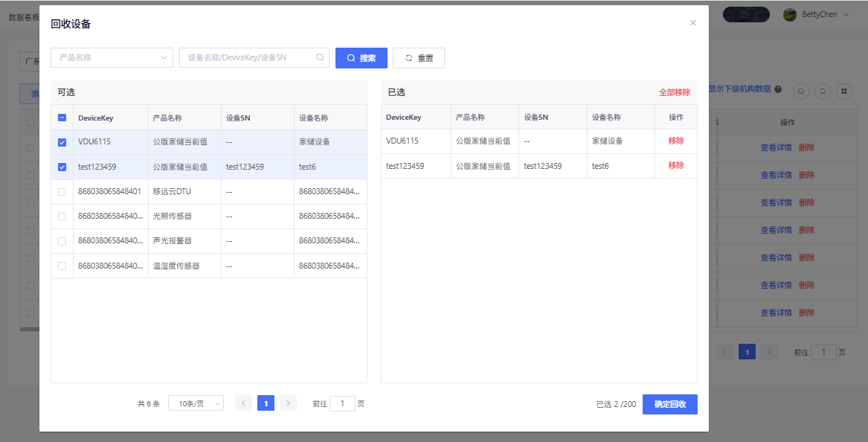Go to previous page in 可选 list

point(243,403)
